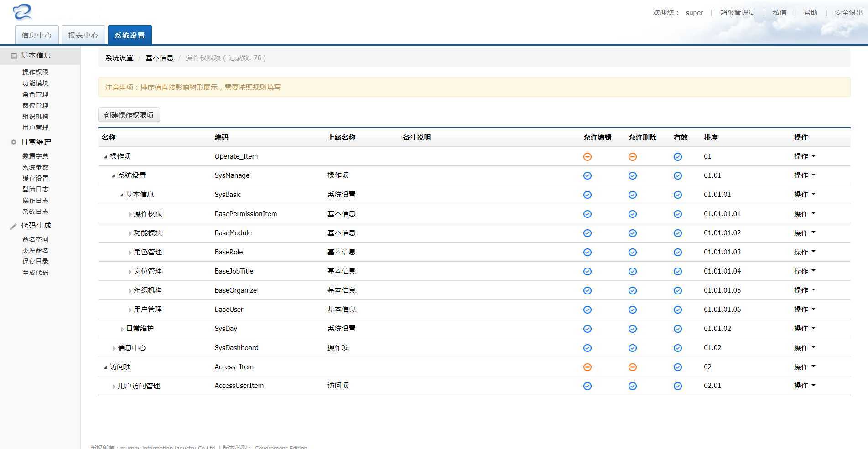Screen dimensions: 868x449
Task: Click the application logo icon
Action: click(x=22, y=12)
